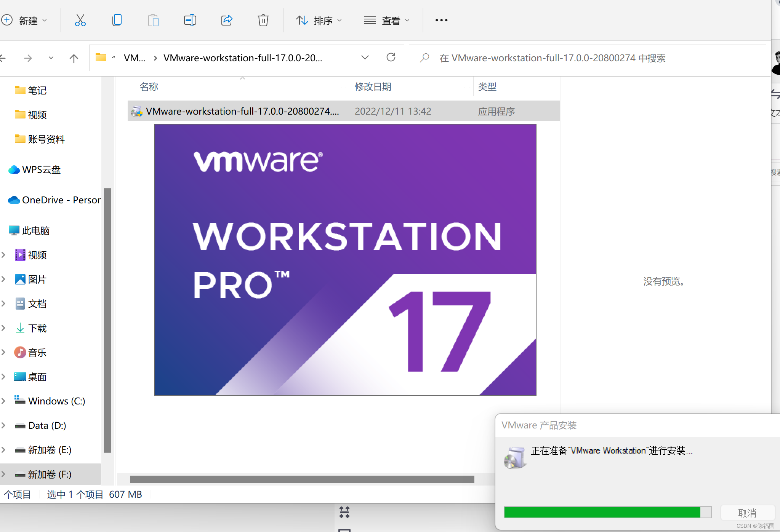Viewport: 780px width, 532px height.
Task: Click the Rename icon in toolbar
Action: click(190, 20)
